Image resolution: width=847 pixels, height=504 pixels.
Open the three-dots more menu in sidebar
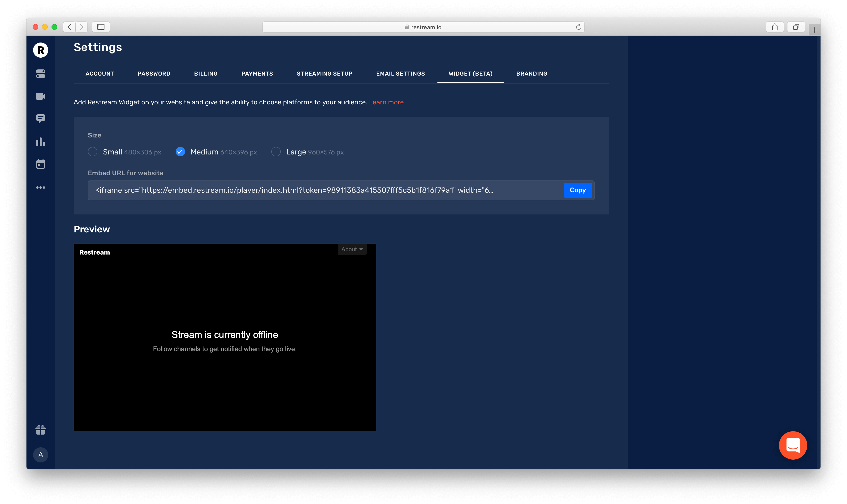coord(40,188)
